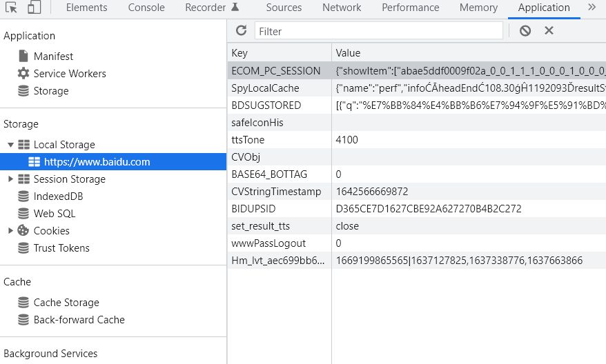Toggle the device toolbar icon

click(35, 8)
